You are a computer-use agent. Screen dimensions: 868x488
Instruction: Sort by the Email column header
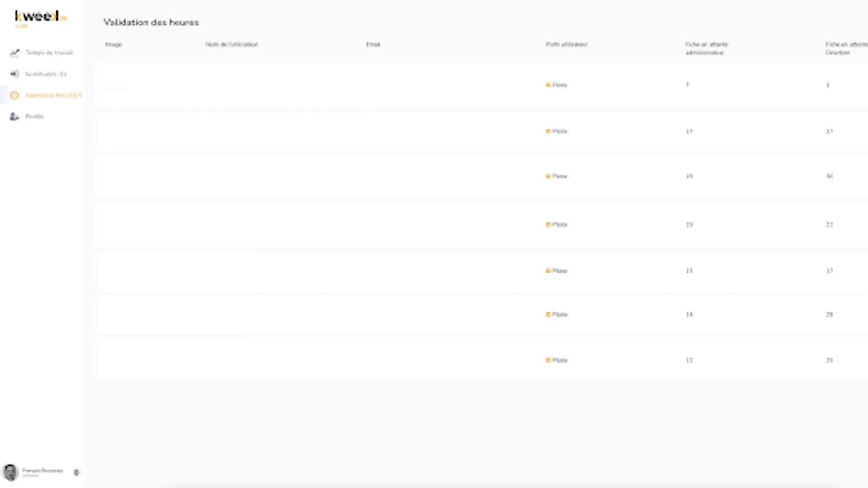(x=373, y=44)
